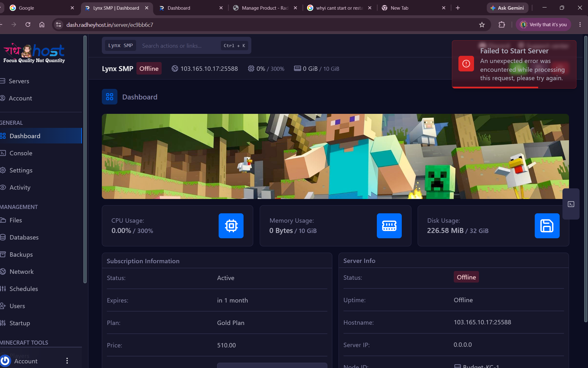Click the Databases icon in sidebar
Image resolution: width=588 pixels, height=368 pixels.
3,237
